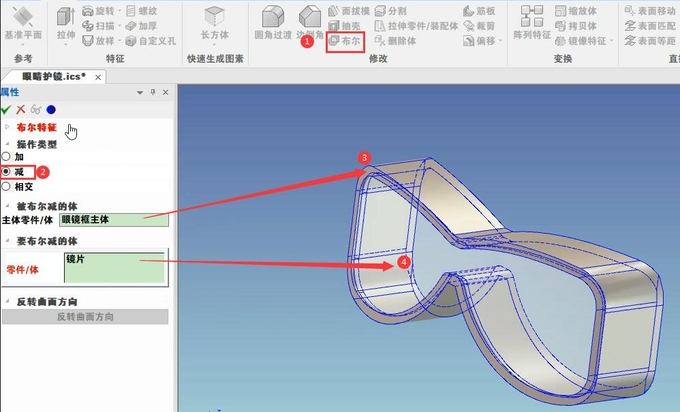The height and width of the screenshot is (412, 680).
Task: Apply 边倒角 edge chamfer
Action: [310, 23]
